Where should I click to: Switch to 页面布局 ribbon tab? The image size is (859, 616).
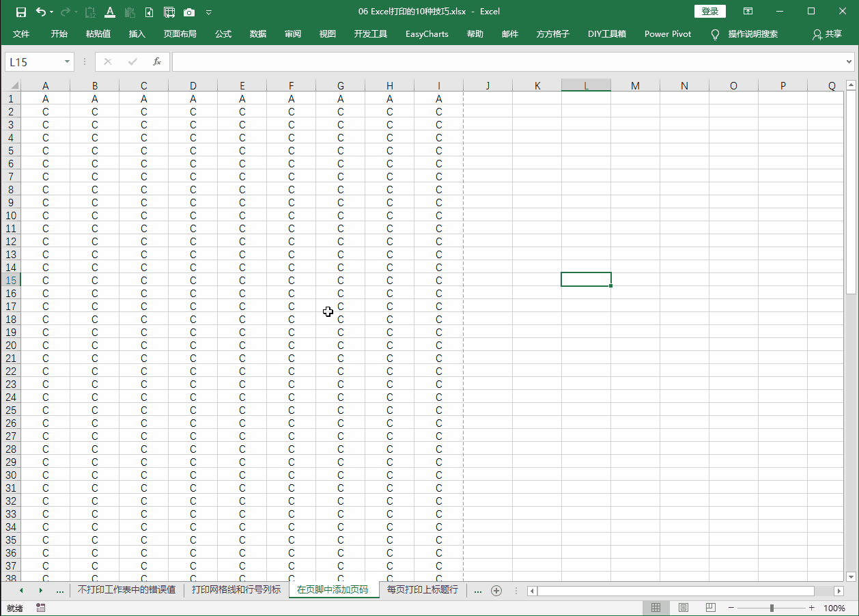point(180,34)
